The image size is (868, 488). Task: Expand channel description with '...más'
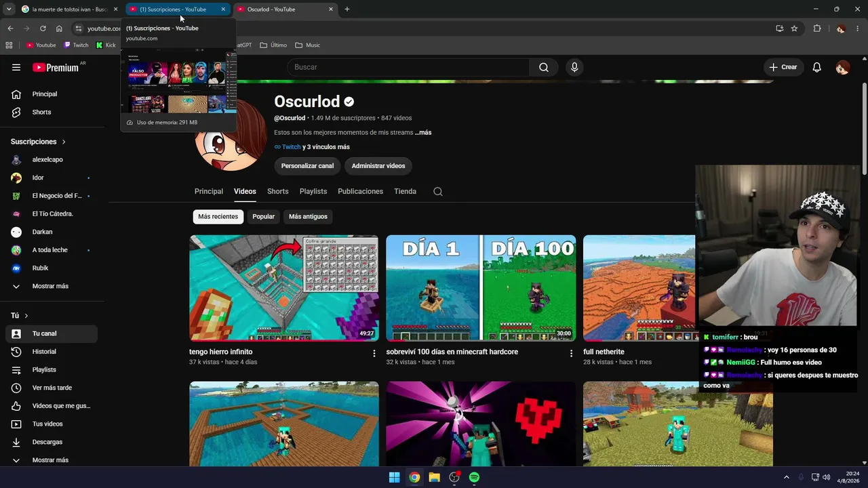coord(423,133)
